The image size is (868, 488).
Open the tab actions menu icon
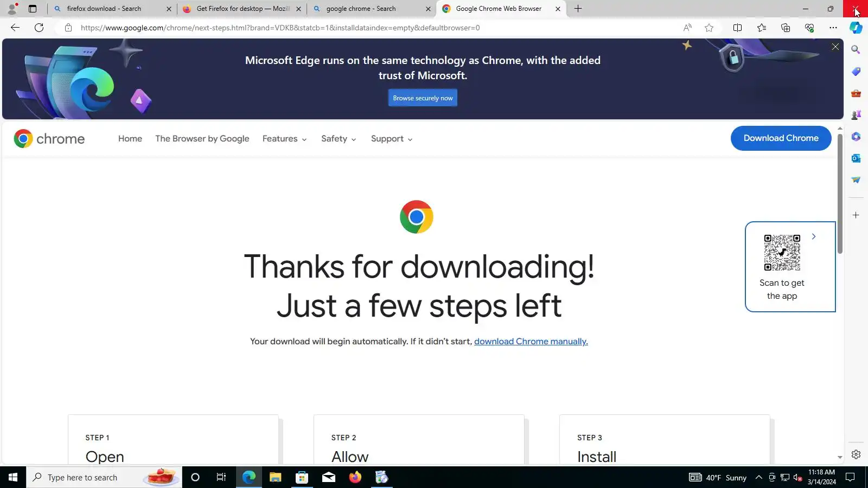click(33, 9)
